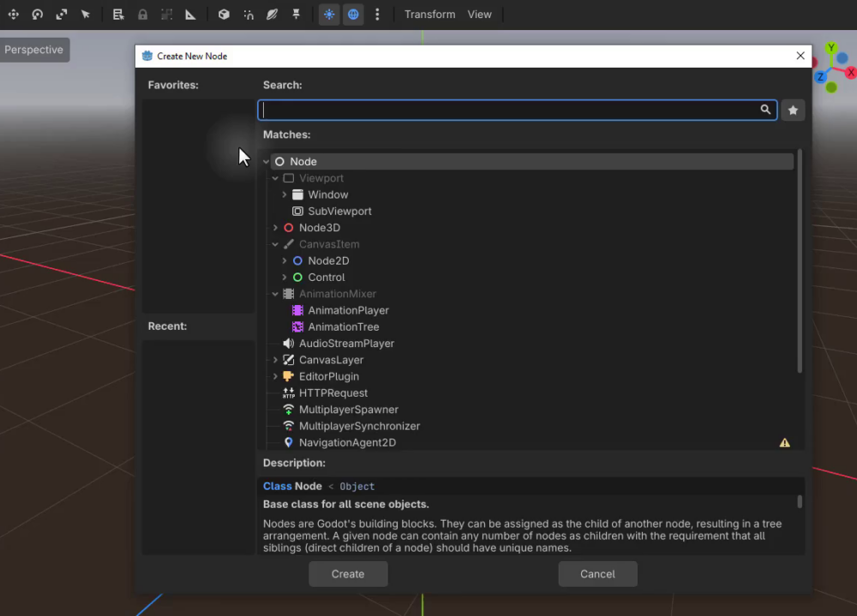Click the blue Node2D circle icon

(x=297, y=260)
